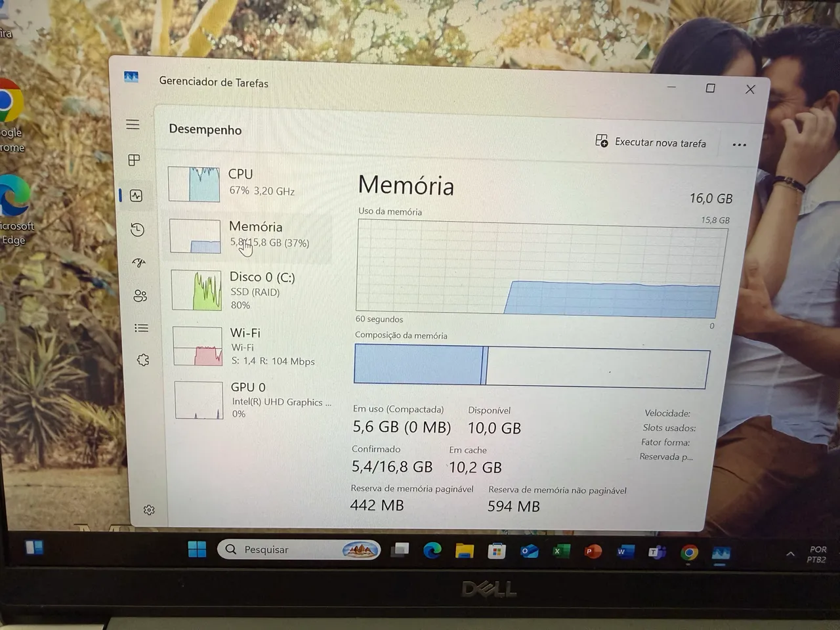The width and height of the screenshot is (840, 630).
Task: Click the memory composition bar
Action: click(532, 366)
